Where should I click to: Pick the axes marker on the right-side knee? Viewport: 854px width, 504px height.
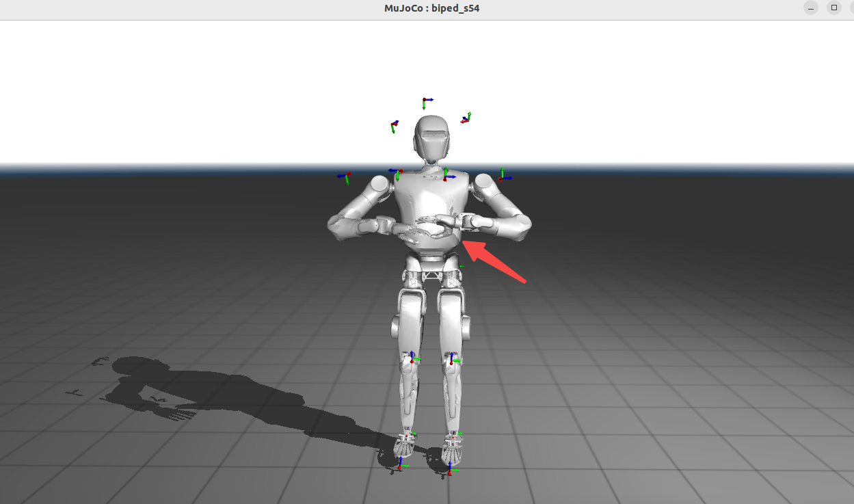tap(451, 358)
